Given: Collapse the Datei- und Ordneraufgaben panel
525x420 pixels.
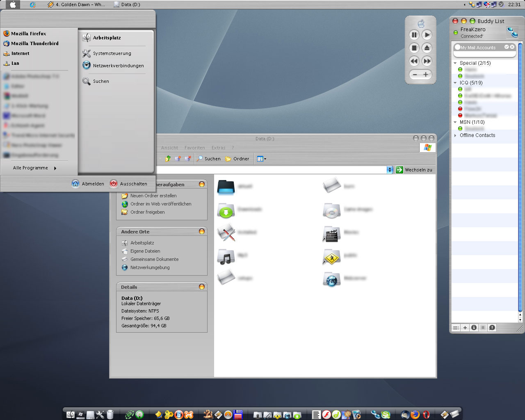Looking at the screenshot, I should (202, 185).
